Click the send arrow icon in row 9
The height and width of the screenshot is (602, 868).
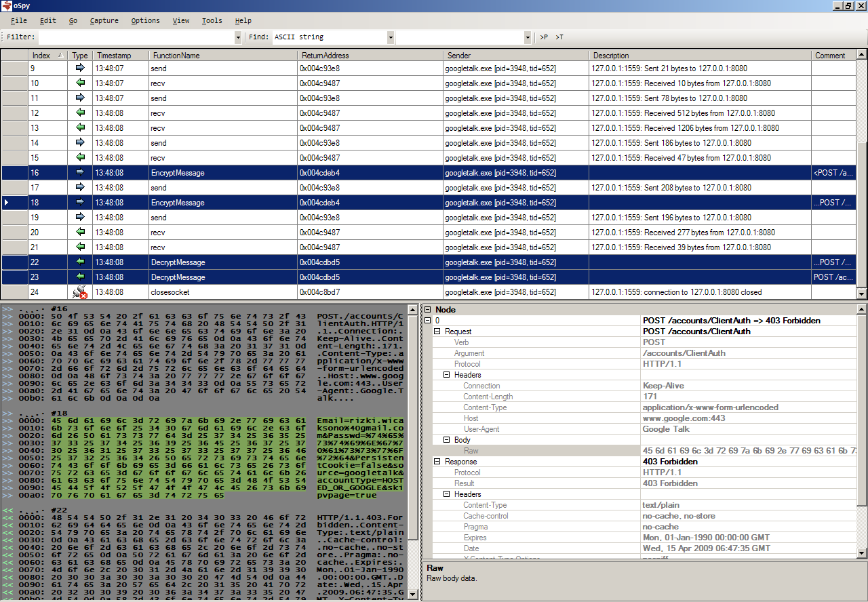pos(80,68)
